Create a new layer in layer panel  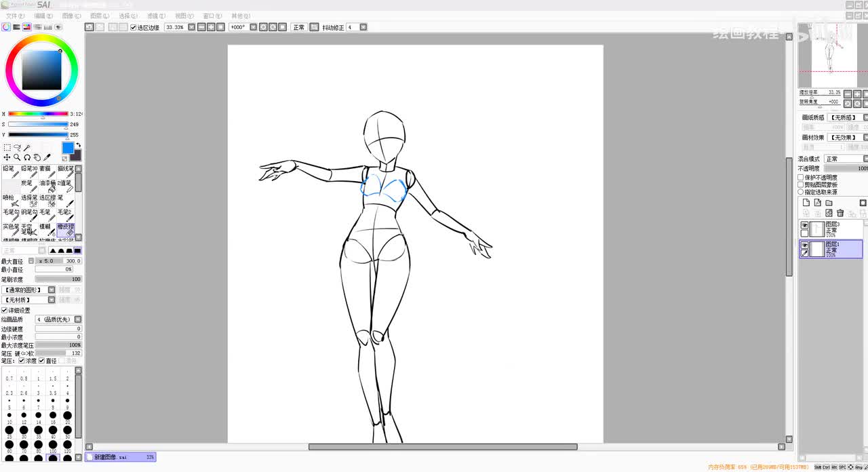pos(806,203)
